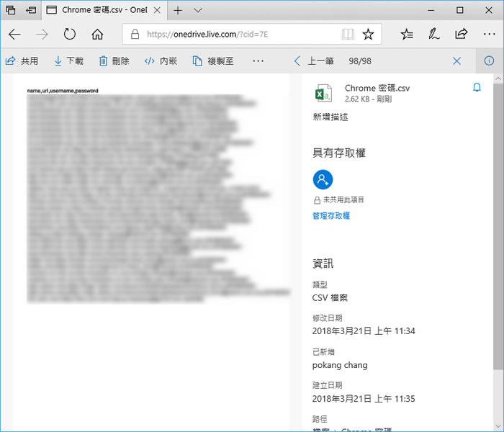Open browser settings and more menu
The width and height of the screenshot is (504, 432).
tap(489, 34)
